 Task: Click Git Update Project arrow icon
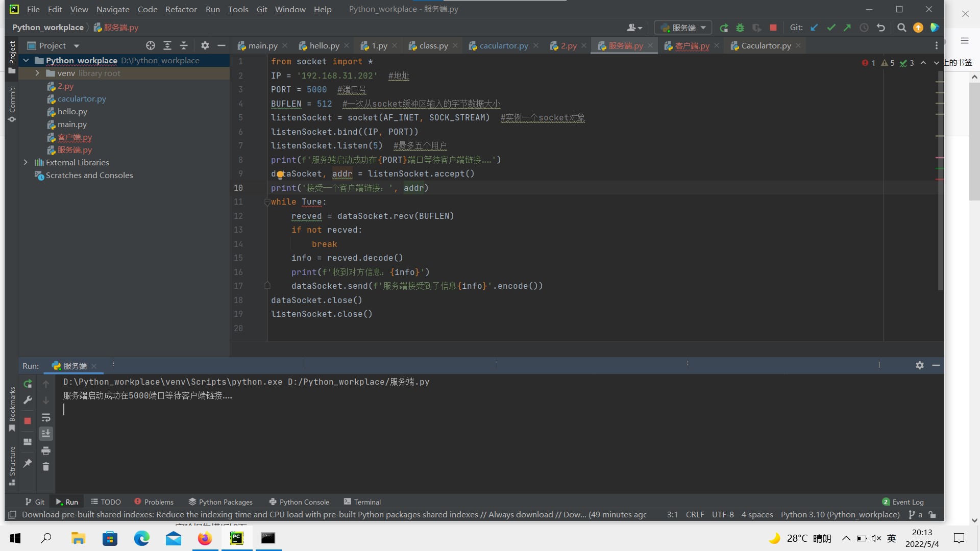point(815,28)
